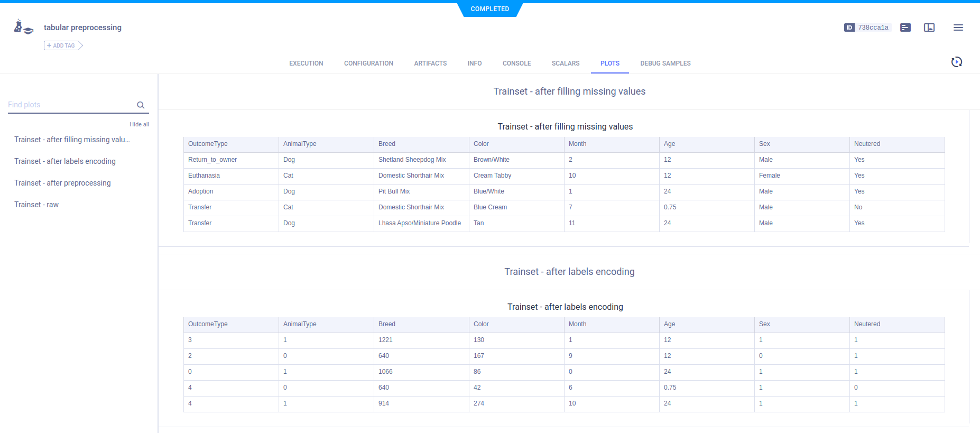Copy the experiment ID 738cca1a
980x433 pixels.
coord(873,27)
